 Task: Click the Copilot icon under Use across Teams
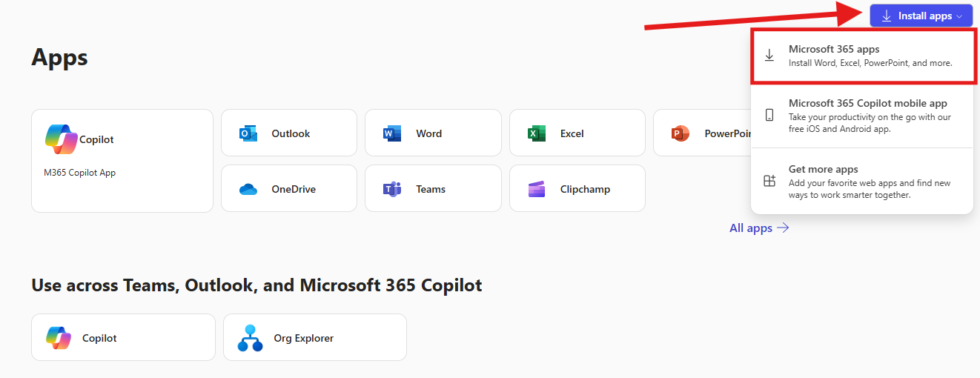(59, 338)
